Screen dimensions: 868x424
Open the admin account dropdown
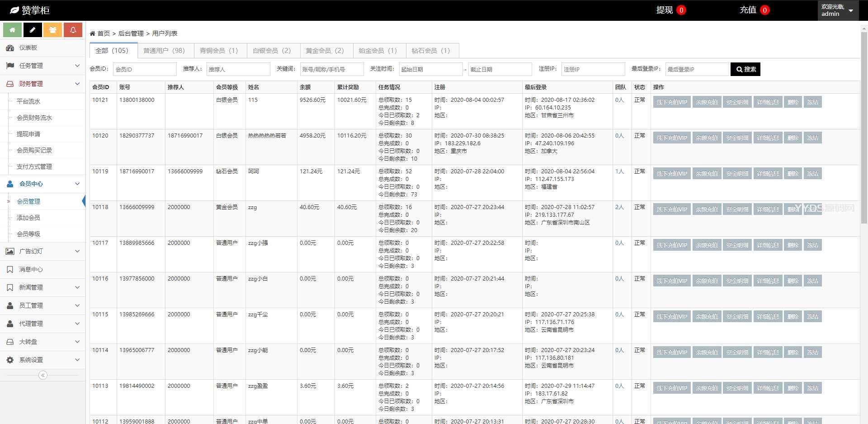(x=838, y=10)
